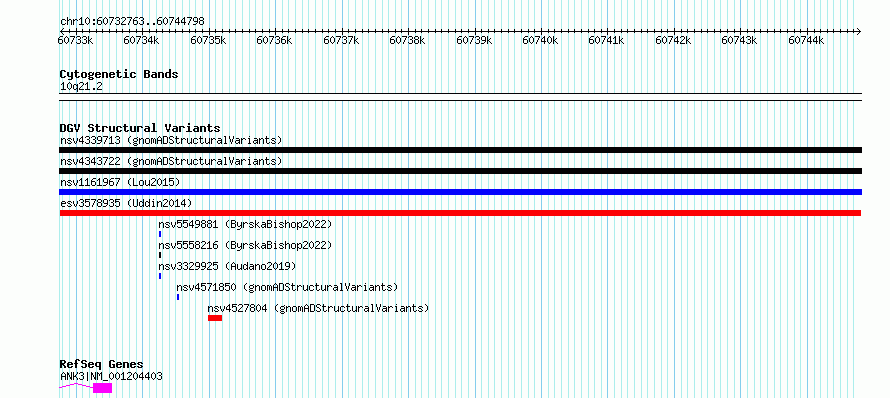The width and height of the screenshot is (890, 398).
Task: Open the nsv3329925 (Audano2019) label
Action: pyautogui.click(x=227, y=266)
